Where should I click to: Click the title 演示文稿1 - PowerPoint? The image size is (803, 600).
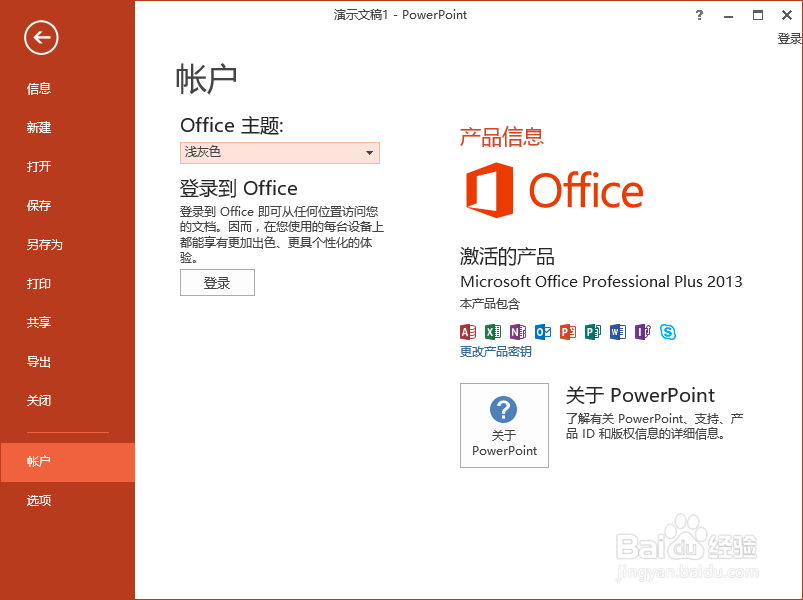tap(400, 15)
